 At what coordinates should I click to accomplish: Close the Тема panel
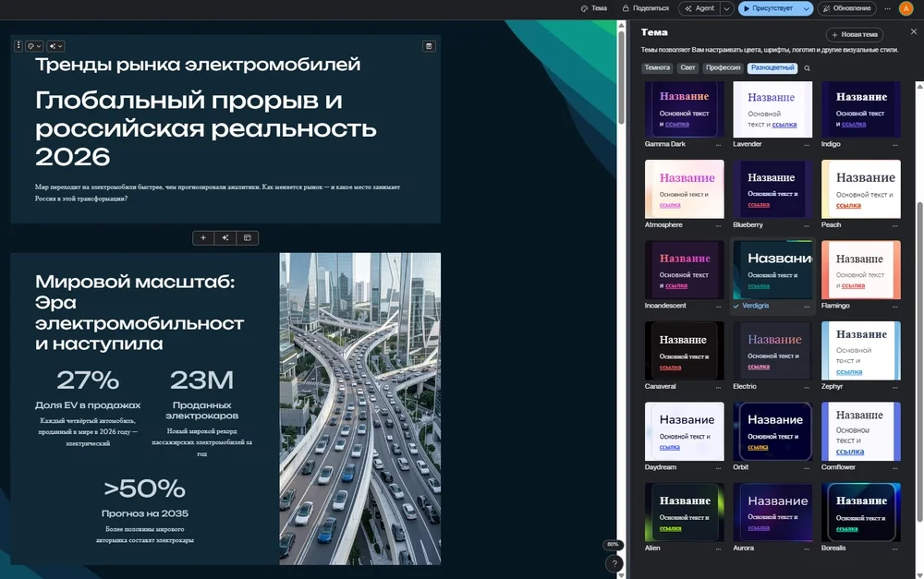pos(914,31)
